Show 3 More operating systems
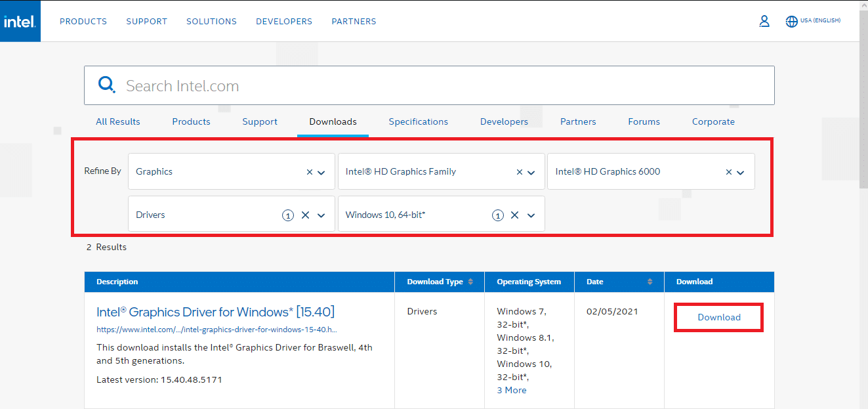This screenshot has height=409, width=868. pyautogui.click(x=511, y=390)
